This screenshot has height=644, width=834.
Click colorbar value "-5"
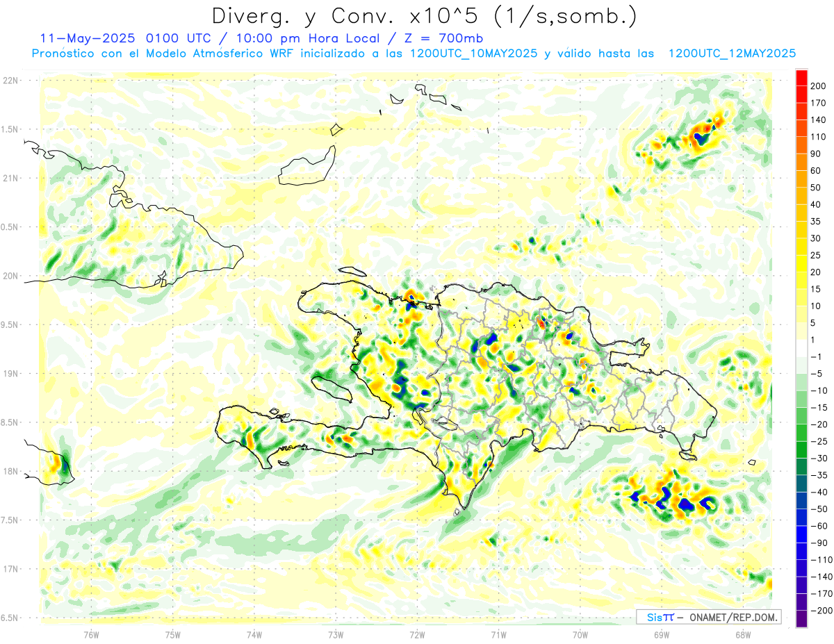pyautogui.click(x=817, y=374)
